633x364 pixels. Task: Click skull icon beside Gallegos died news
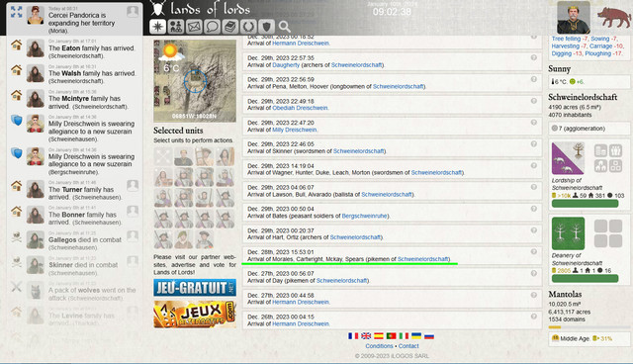[x=16, y=236]
